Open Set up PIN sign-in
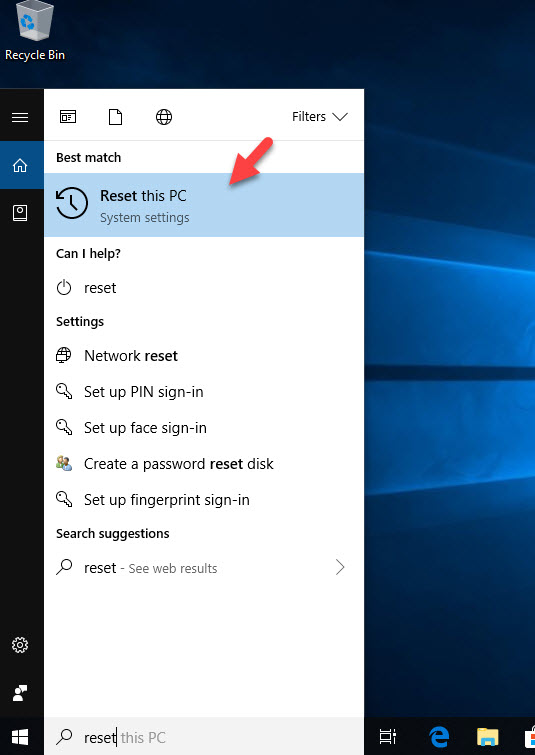535x755 pixels. 204,391
